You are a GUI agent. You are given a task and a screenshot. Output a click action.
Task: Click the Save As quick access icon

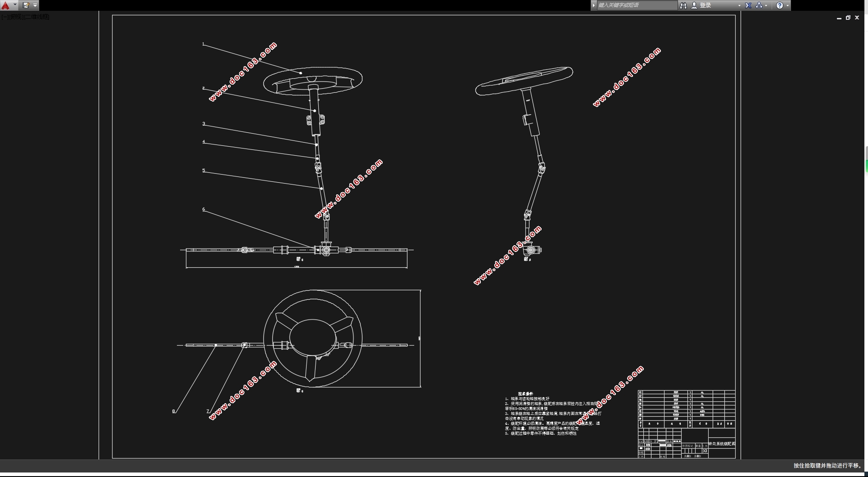tap(26, 5)
